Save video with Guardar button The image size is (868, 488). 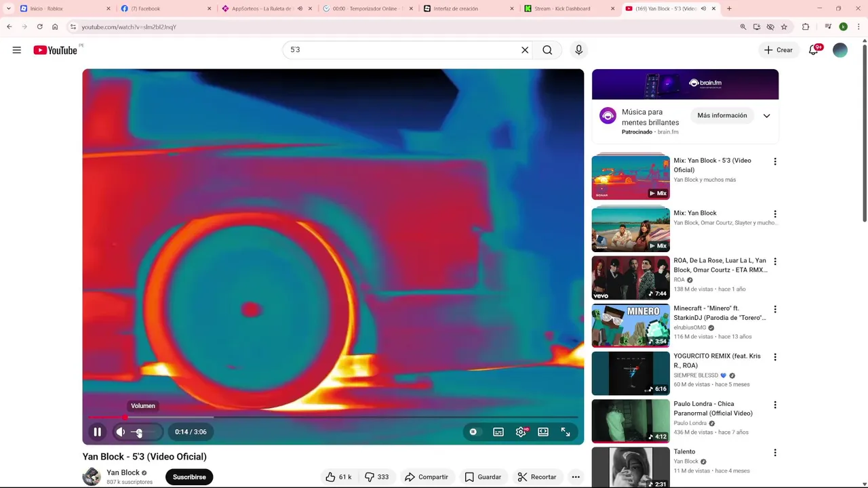[483, 477]
